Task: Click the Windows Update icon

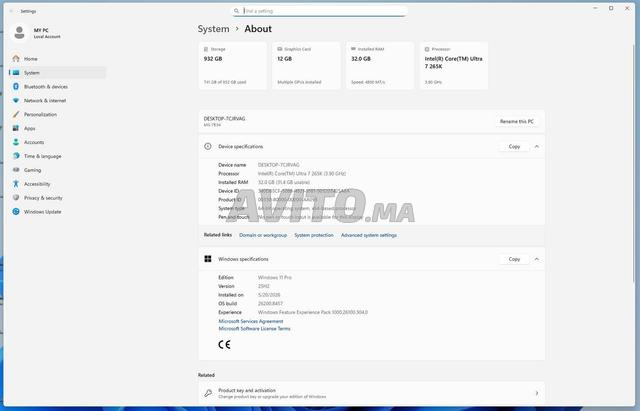Action: 16,211
